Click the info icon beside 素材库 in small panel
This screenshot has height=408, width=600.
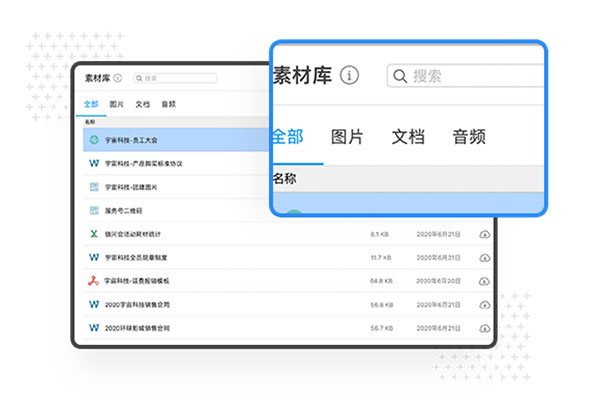(x=118, y=77)
